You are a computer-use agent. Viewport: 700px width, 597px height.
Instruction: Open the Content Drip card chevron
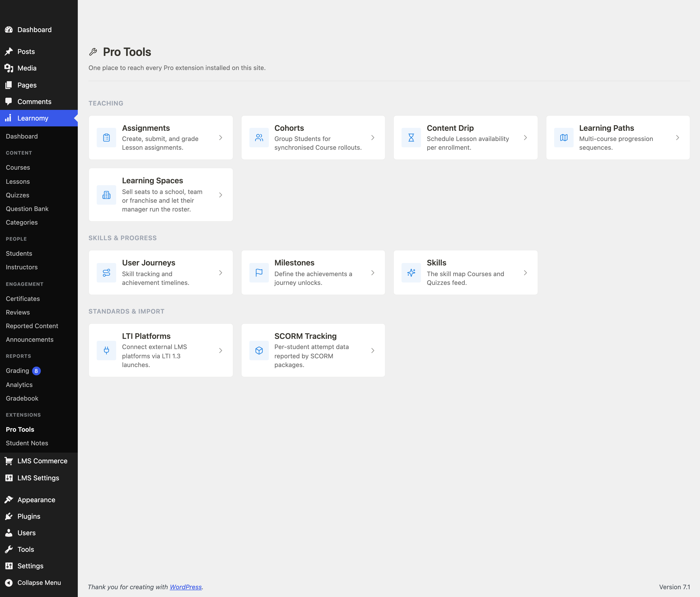[525, 138]
